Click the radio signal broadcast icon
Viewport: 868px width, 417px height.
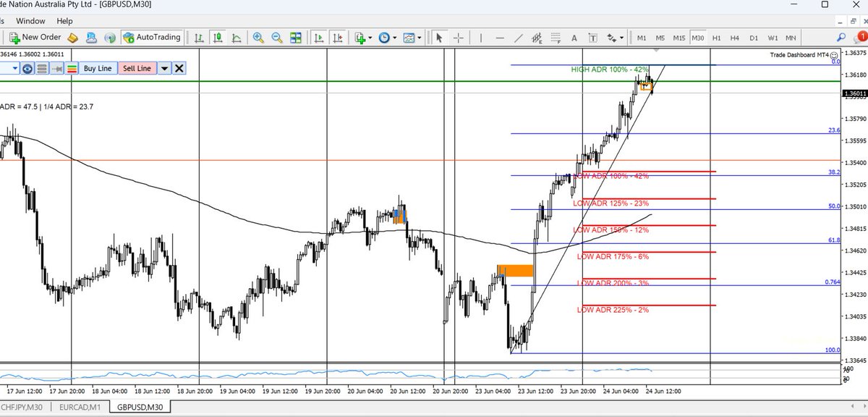pyautogui.click(x=110, y=37)
